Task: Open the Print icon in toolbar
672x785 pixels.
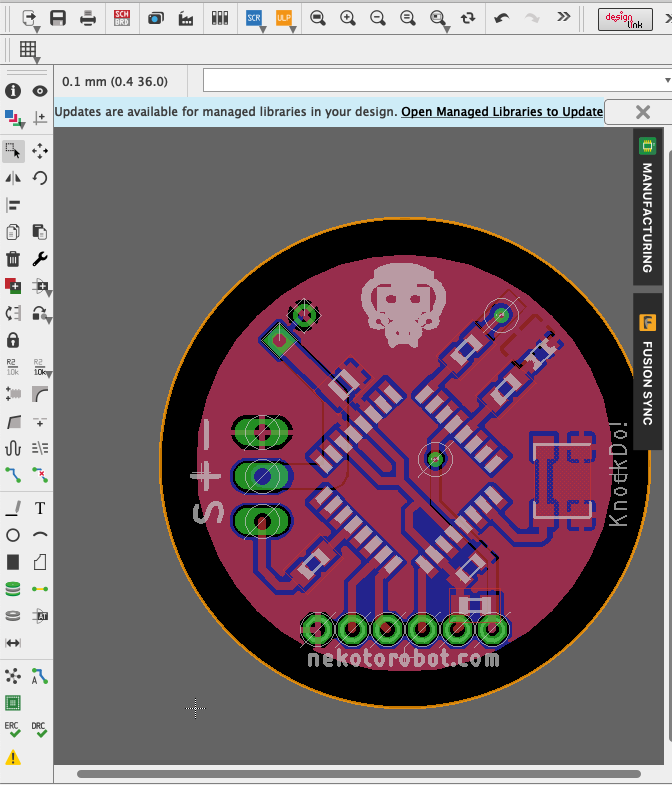Action: click(88, 19)
